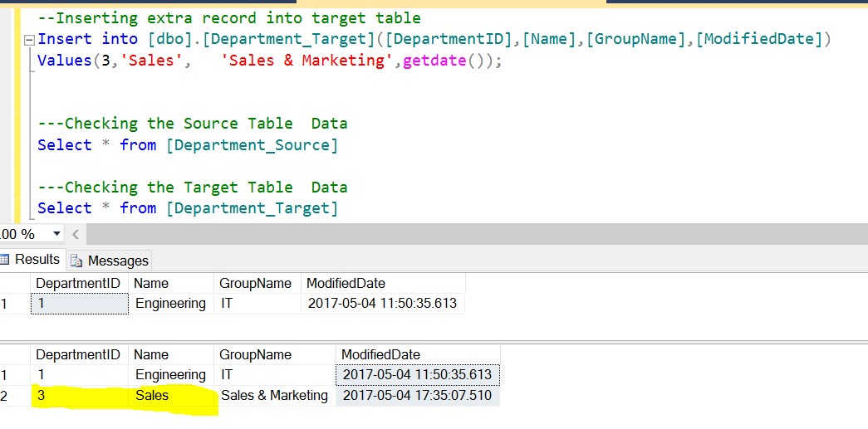Click the 17:35:07.510 ModifiedDate cell
This screenshot has width=868, height=429.
click(417, 395)
